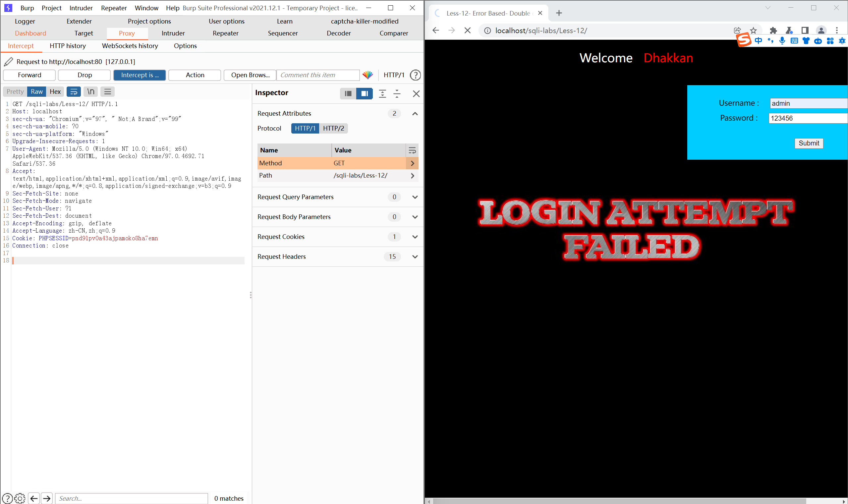The height and width of the screenshot is (504, 848).
Task: Open the Decoder tab
Action: (339, 33)
